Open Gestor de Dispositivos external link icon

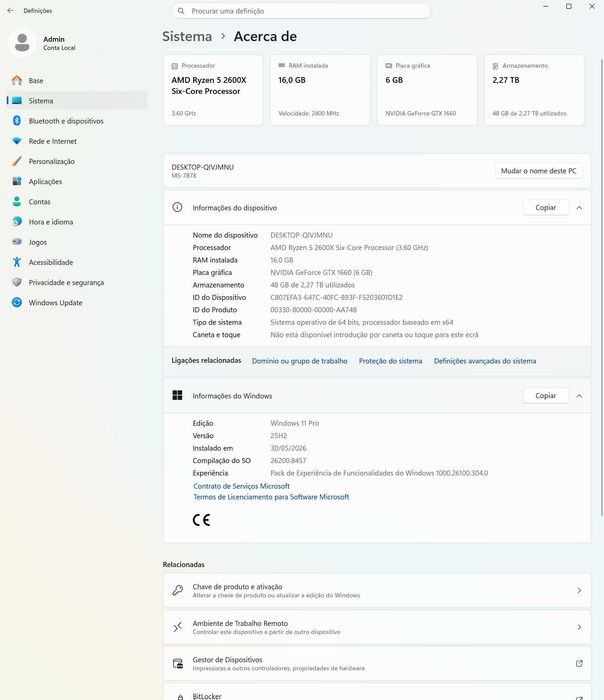point(579,663)
